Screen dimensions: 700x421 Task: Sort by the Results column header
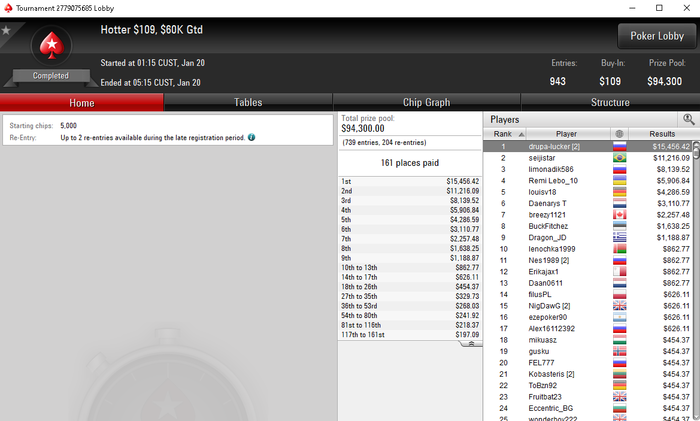[662, 134]
